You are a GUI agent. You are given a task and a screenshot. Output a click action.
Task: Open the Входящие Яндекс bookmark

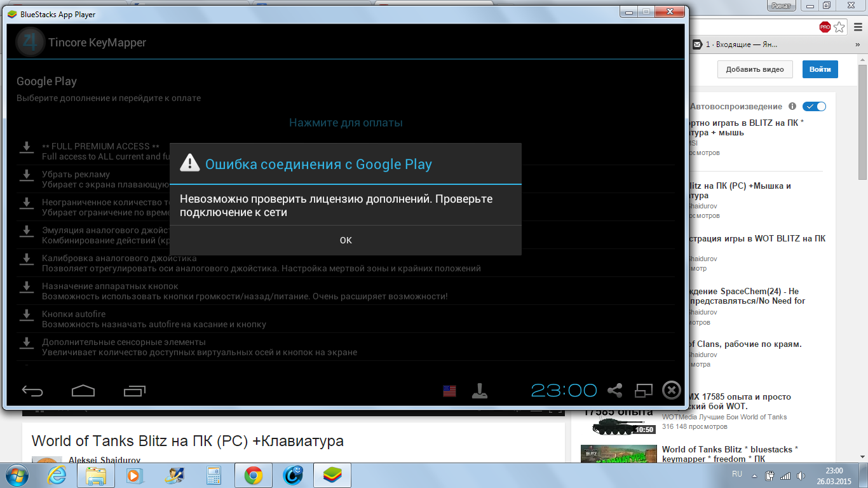735,44
